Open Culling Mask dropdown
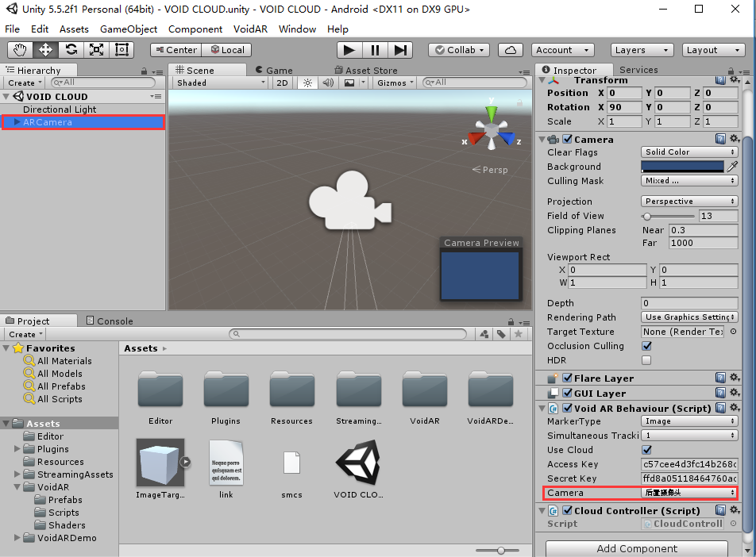The width and height of the screenshot is (756, 557). 689,181
